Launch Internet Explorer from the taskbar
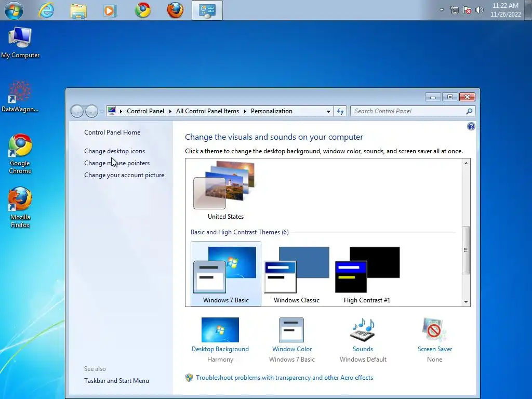 point(46,10)
